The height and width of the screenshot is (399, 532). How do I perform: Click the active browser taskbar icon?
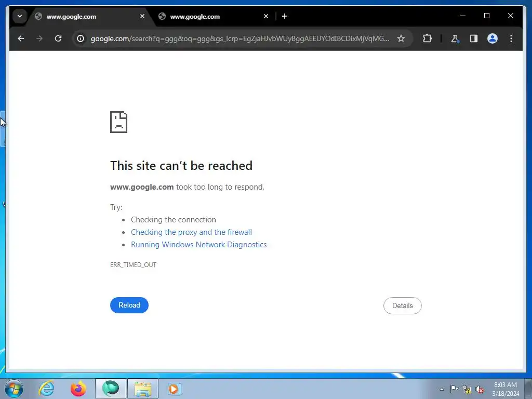click(x=111, y=389)
